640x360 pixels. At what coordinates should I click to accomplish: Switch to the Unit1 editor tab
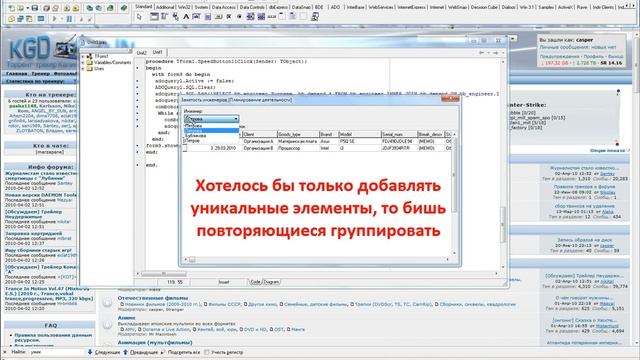click(x=158, y=52)
